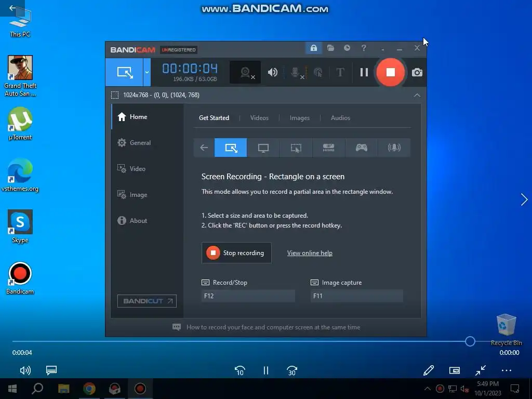Select Rectangle on a screen mode icon

tap(231, 148)
